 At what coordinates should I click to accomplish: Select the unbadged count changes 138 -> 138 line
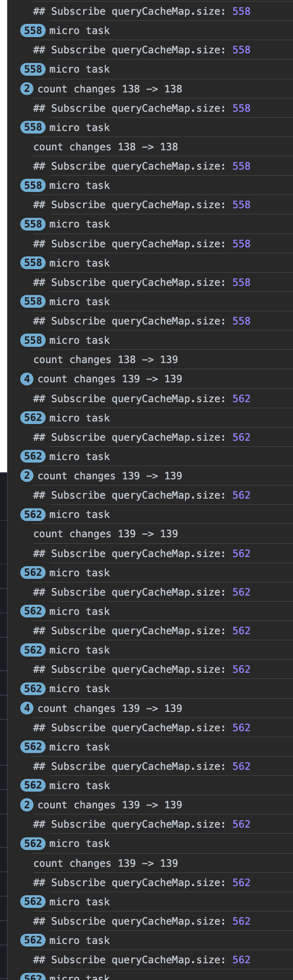click(x=105, y=147)
